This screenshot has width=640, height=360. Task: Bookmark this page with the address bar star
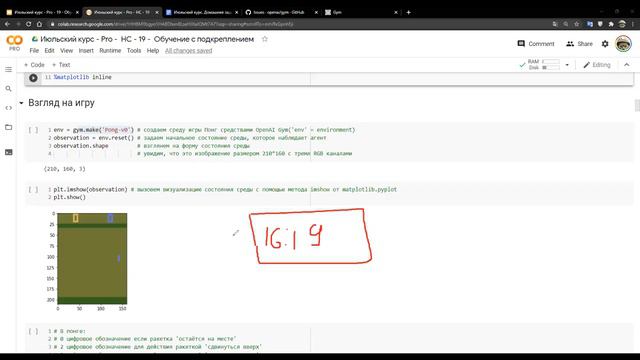[x=576, y=24]
